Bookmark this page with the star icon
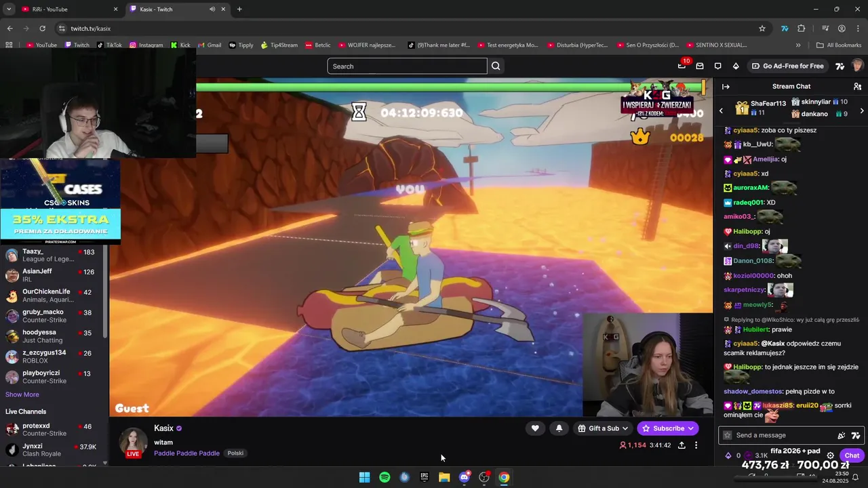 tap(762, 28)
